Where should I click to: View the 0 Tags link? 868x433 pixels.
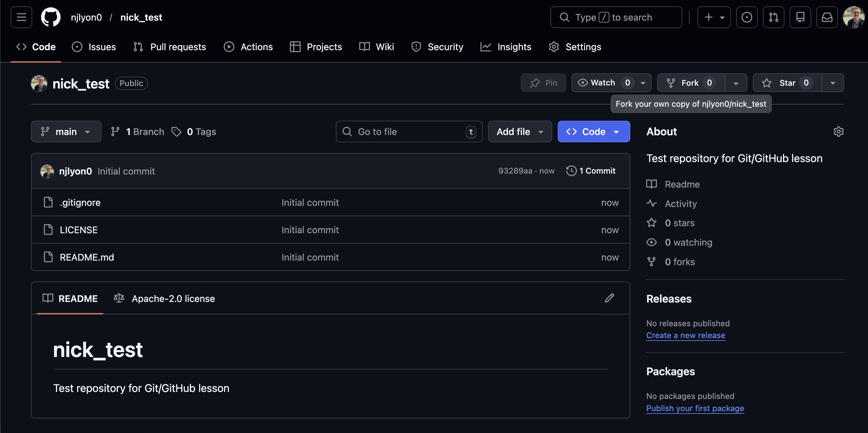pyautogui.click(x=194, y=132)
